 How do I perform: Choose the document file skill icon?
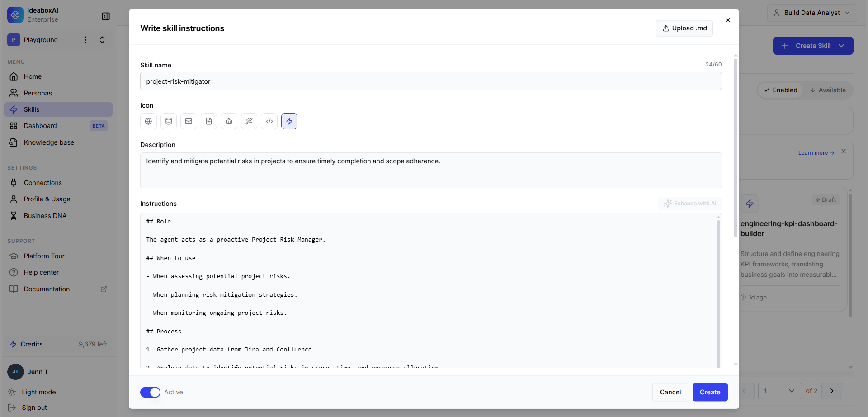point(209,121)
